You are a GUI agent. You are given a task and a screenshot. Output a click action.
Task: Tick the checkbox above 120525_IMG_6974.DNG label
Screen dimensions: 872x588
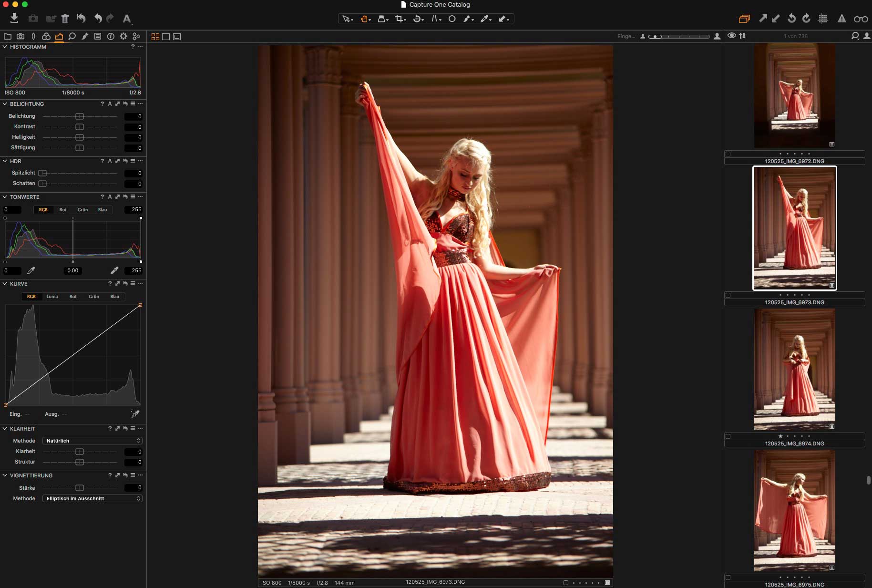click(728, 436)
